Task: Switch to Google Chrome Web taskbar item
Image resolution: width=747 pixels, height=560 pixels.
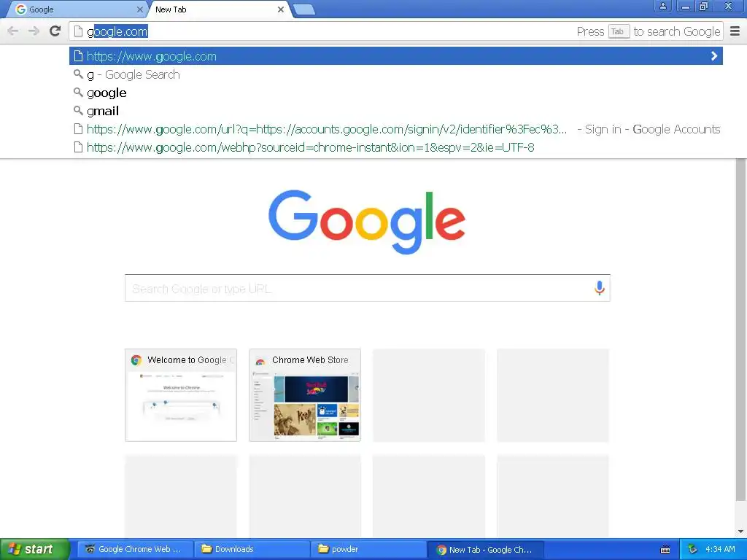Action: point(135,549)
